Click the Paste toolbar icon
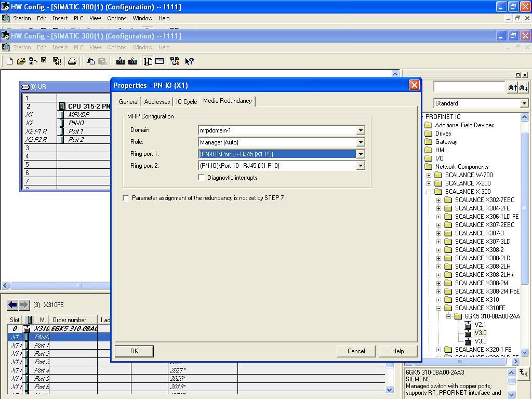532x399 pixels. [x=102, y=61]
